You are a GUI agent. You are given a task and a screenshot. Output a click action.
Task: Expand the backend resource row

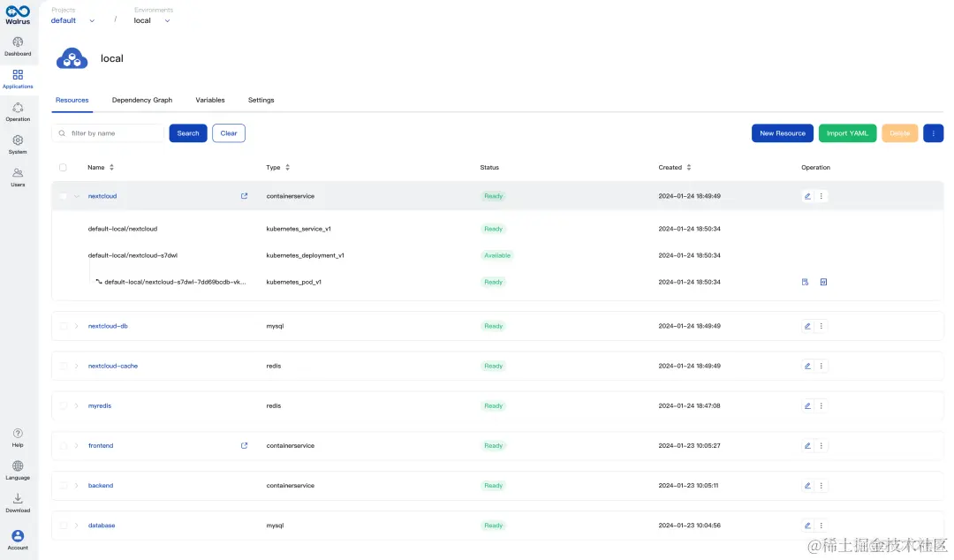[x=77, y=486]
